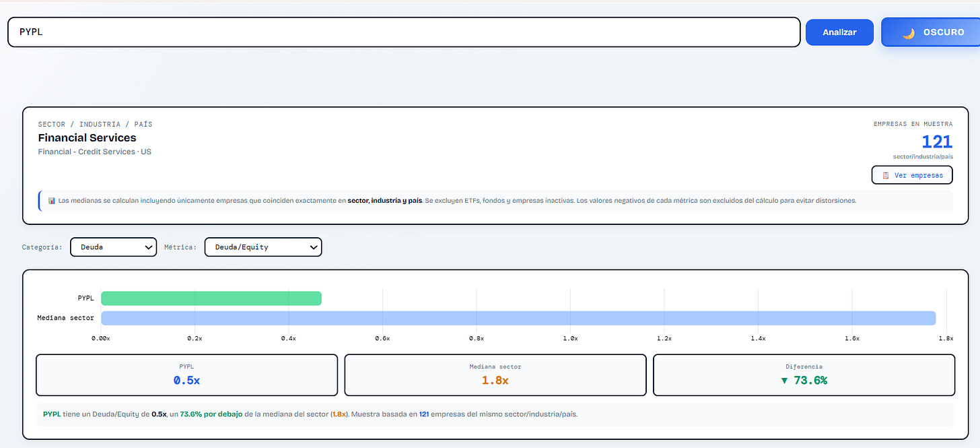Open the Métrica dropdown showing Deuda/Equity
Screen dimensions: 980x448
click(263, 247)
